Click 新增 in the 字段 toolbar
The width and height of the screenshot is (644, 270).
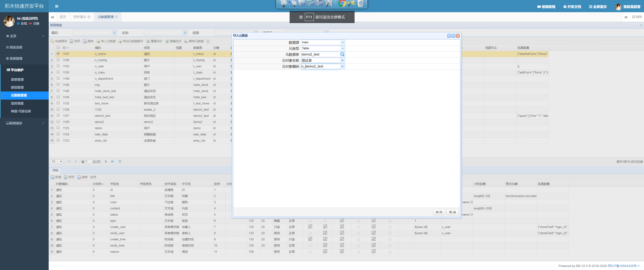(56, 177)
